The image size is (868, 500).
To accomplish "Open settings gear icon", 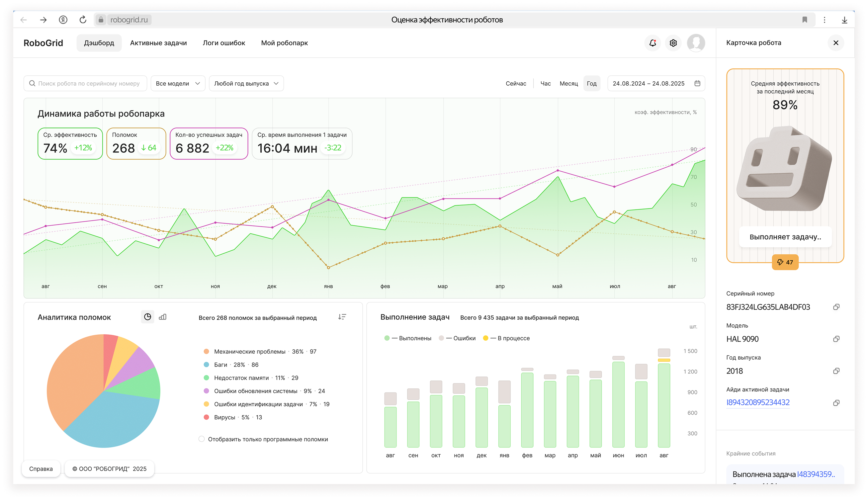I will [x=673, y=43].
